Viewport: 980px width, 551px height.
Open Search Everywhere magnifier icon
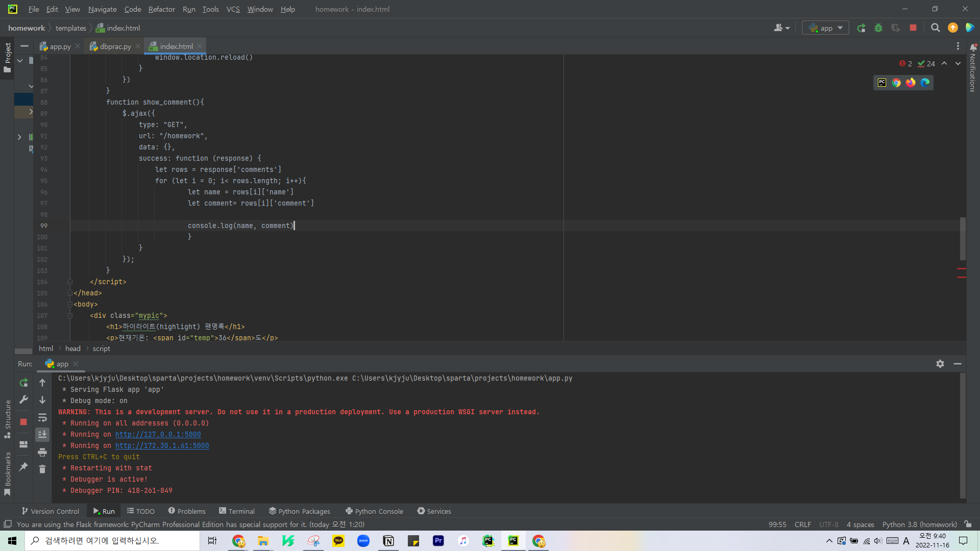(x=935, y=28)
